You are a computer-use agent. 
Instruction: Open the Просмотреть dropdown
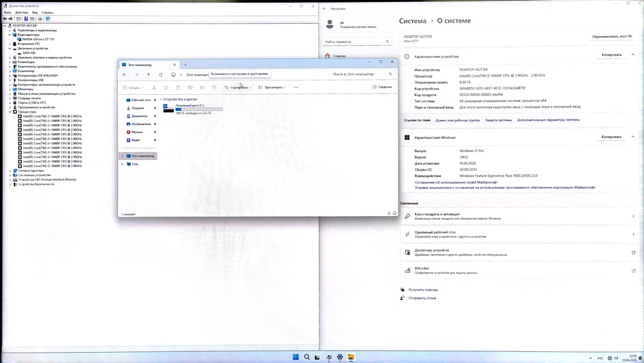click(x=272, y=87)
